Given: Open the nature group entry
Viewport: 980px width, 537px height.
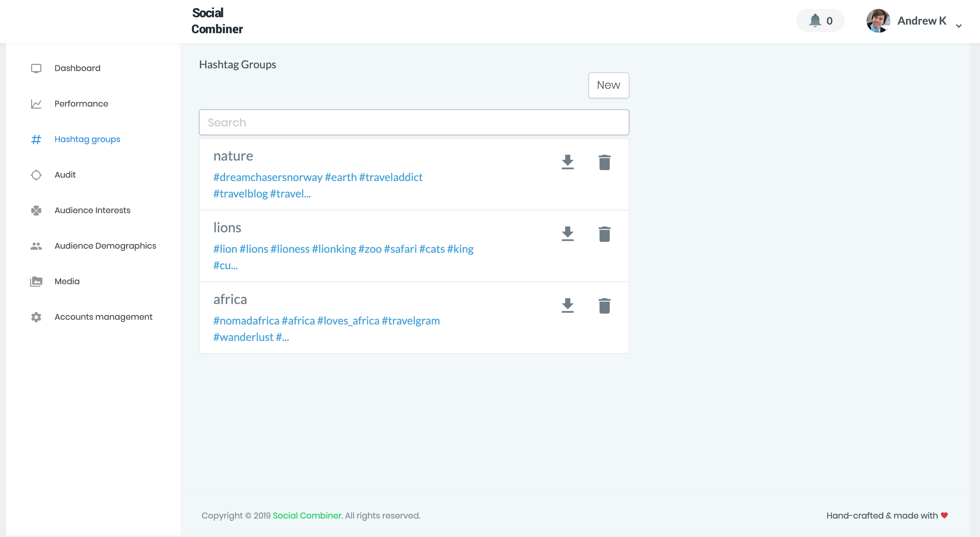Looking at the screenshot, I should [233, 155].
